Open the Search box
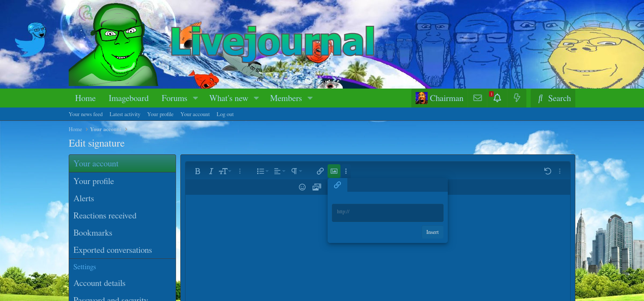The image size is (644, 301). pos(553,98)
